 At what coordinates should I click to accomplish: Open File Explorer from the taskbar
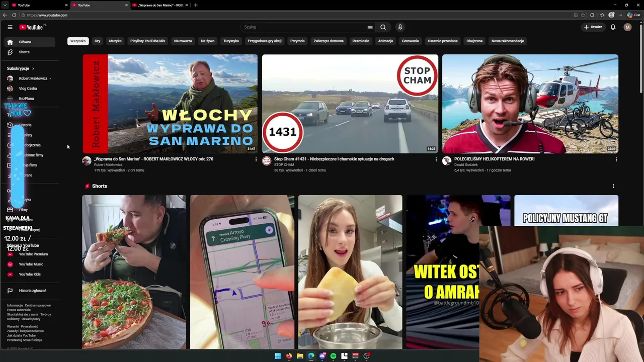tap(300, 356)
